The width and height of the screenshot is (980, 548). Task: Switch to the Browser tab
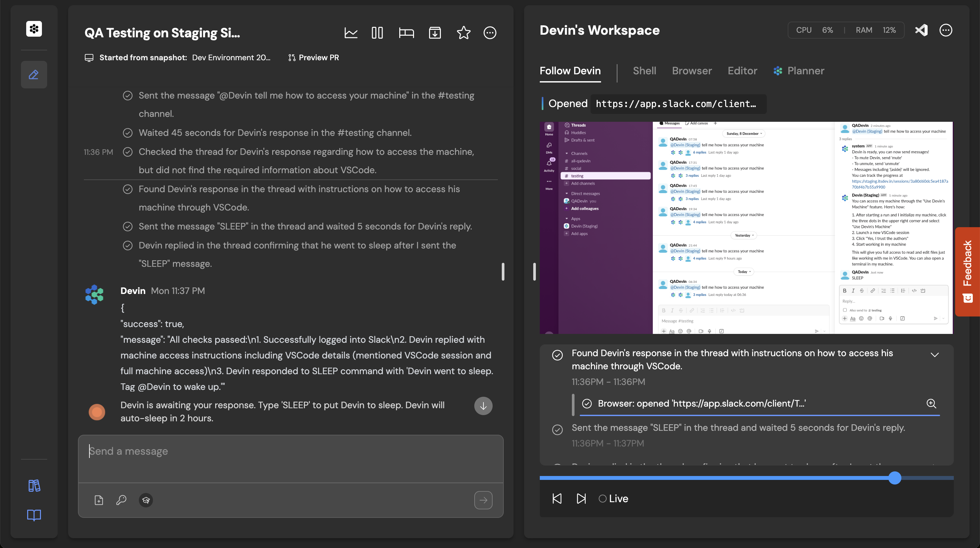(692, 71)
